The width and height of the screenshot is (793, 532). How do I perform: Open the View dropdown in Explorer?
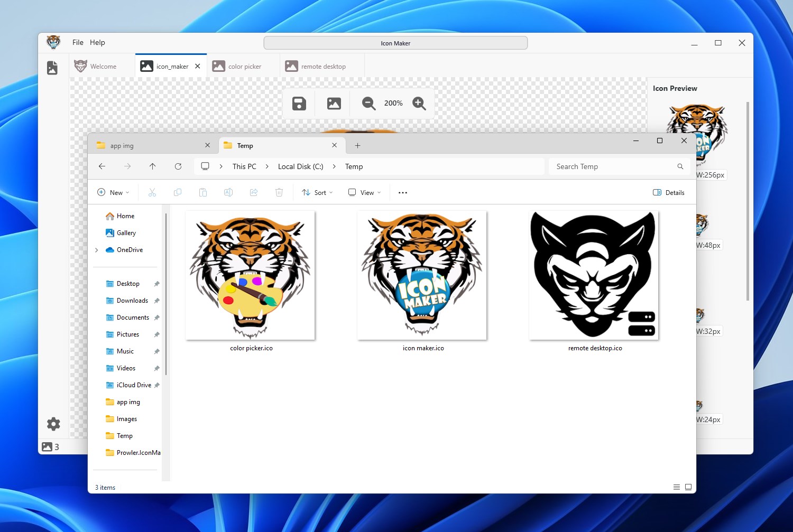tap(364, 192)
